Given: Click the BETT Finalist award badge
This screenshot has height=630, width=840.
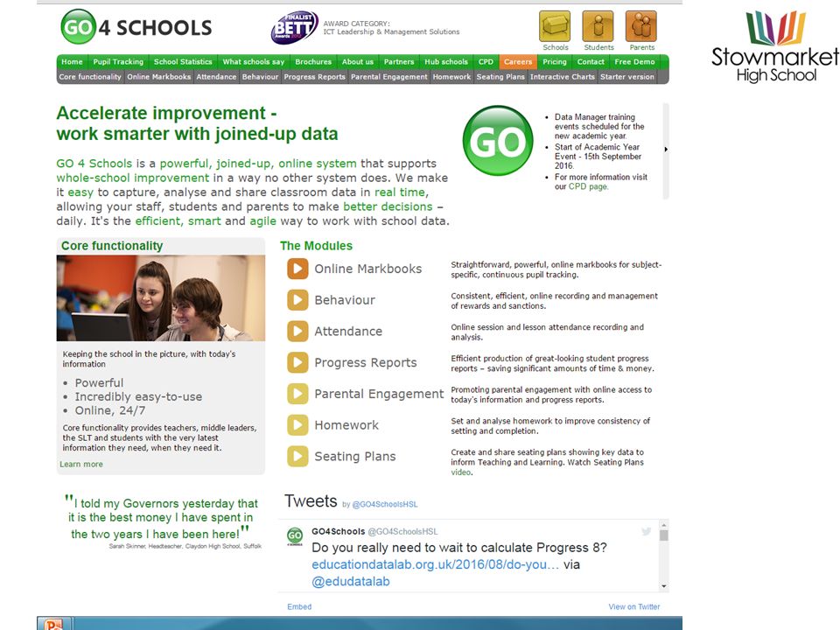Looking at the screenshot, I should [294, 27].
